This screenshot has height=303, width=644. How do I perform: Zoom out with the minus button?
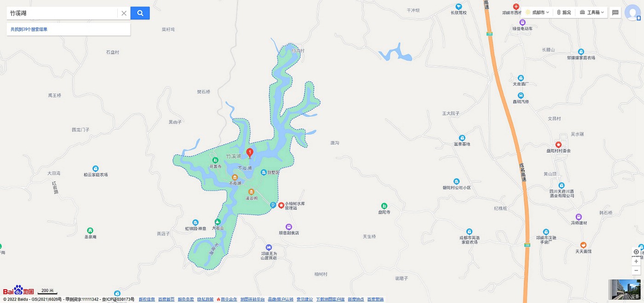click(x=636, y=270)
